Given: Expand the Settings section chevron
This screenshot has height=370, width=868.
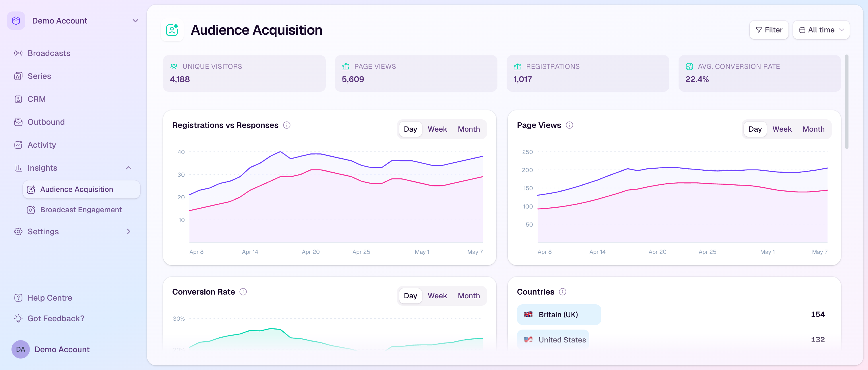Looking at the screenshot, I should coord(129,232).
